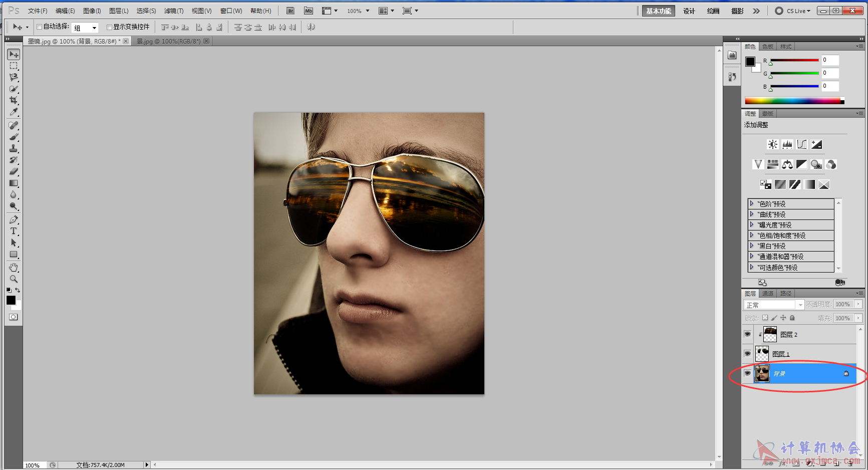This screenshot has width=868, height=470.
Task: Select the Spot Healing Brush tool
Action: (14, 125)
